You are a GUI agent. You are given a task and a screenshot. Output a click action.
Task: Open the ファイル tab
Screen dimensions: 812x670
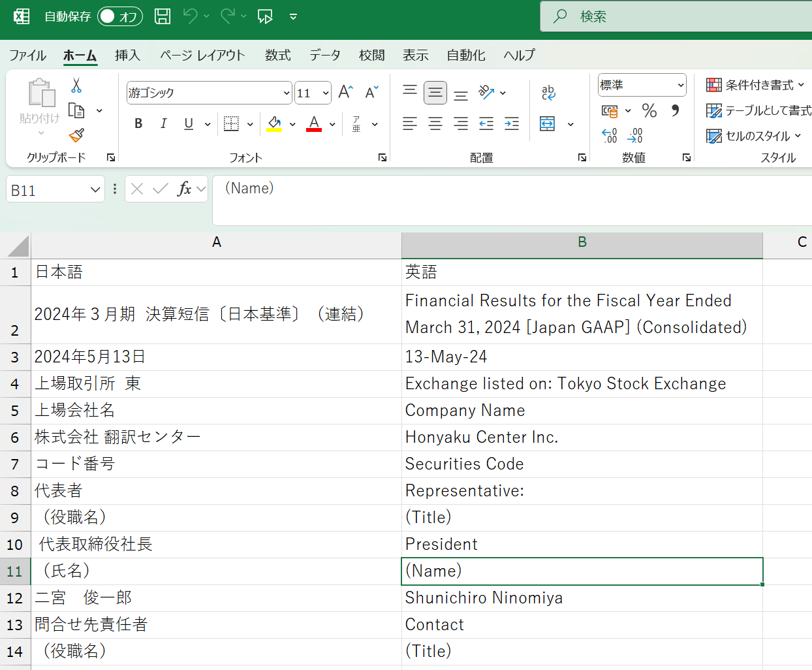click(27, 56)
